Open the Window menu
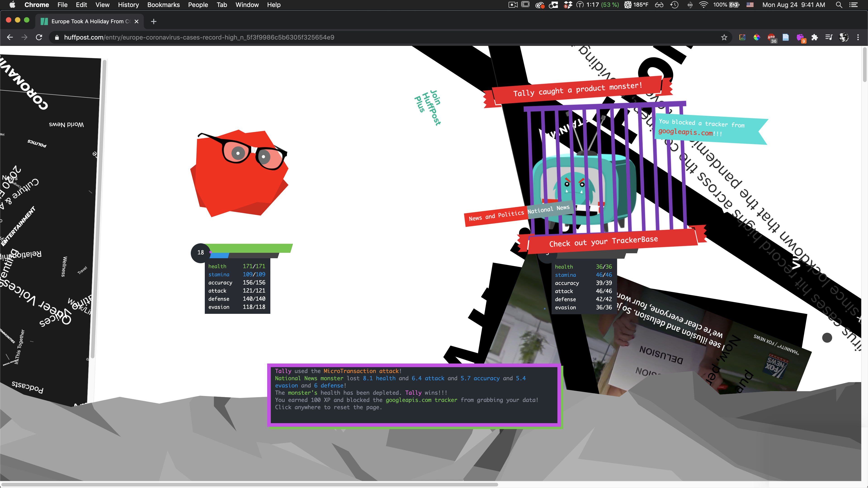The height and width of the screenshot is (488, 868). click(x=247, y=5)
